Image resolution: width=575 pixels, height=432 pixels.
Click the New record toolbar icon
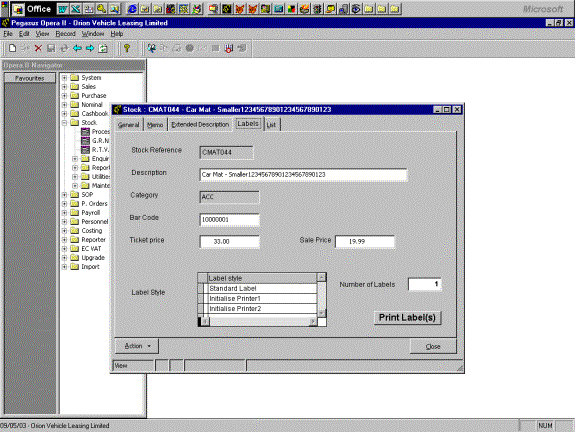tap(12, 48)
